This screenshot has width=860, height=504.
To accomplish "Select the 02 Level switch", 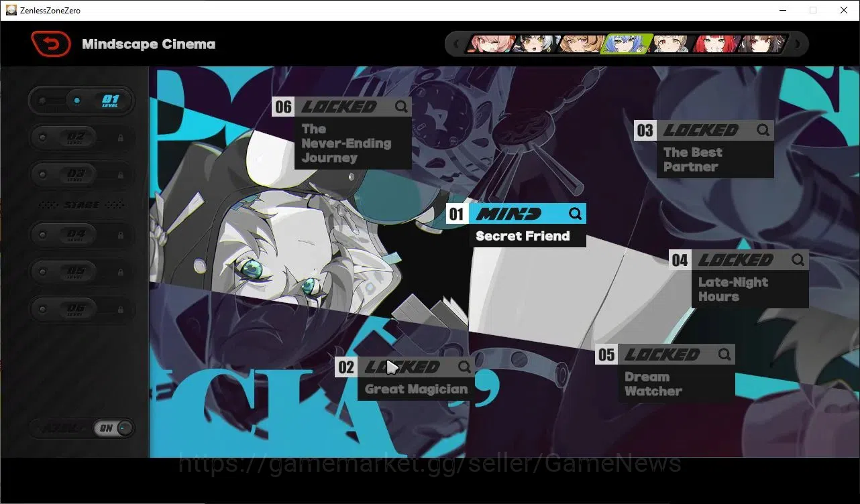I will point(81,137).
